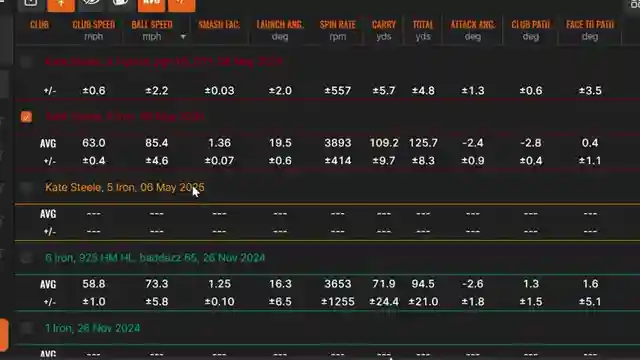Click the grid icon in top-right corner

click(635, 4)
